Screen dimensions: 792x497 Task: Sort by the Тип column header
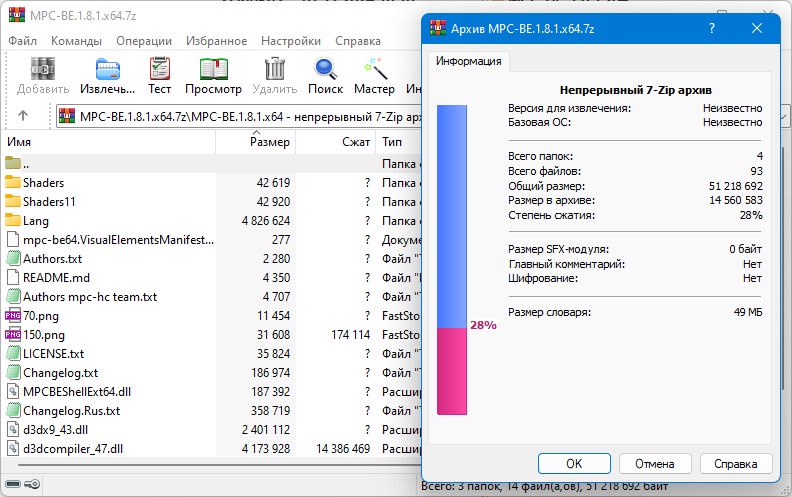click(x=399, y=142)
